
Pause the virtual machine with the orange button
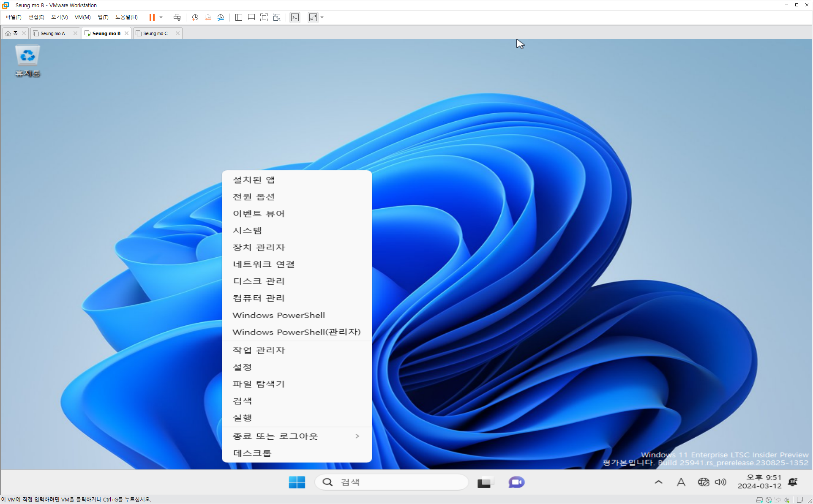point(152,17)
